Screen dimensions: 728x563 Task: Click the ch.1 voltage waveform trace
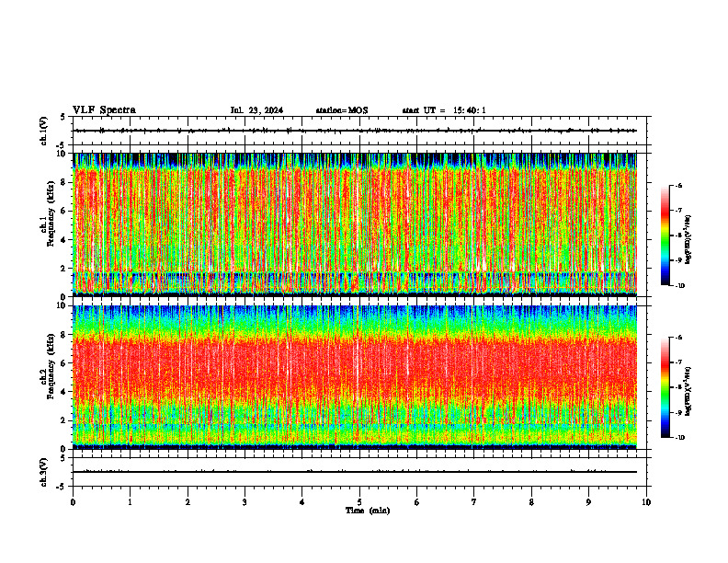tap(355, 131)
